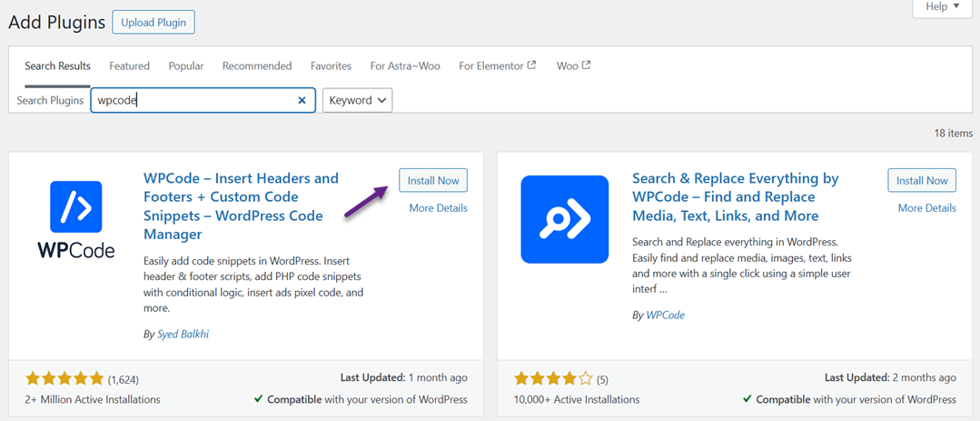Open More Details for Search & Replace Everything
Screen dimensions: 980x421
[927, 208]
